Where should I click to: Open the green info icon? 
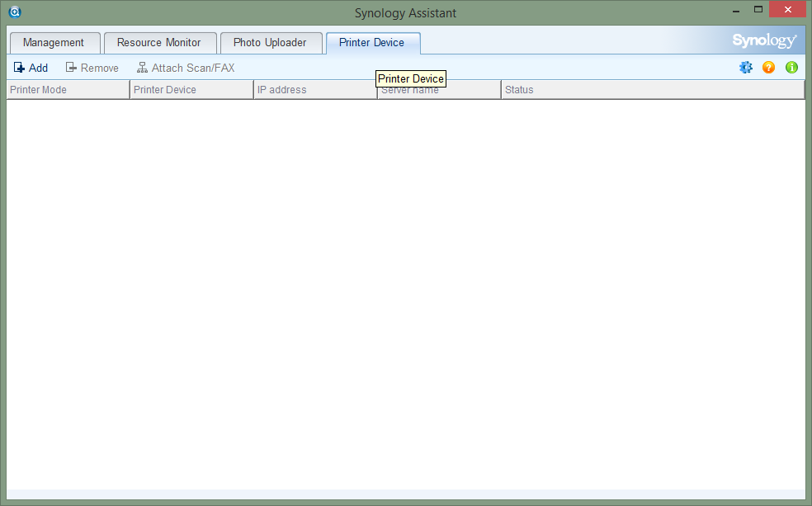pos(791,68)
